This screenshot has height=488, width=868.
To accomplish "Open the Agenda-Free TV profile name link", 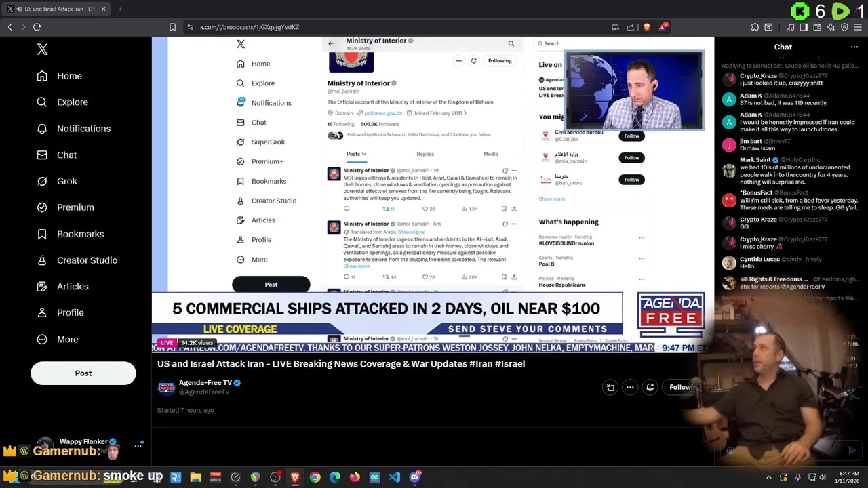I will pyautogui.click(x=205, y=383).
